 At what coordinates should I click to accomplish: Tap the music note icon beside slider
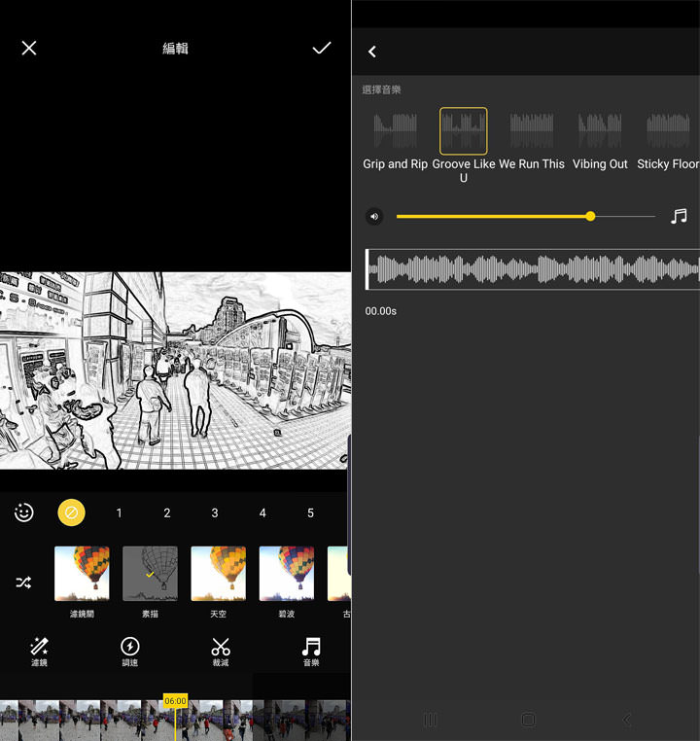click(679, 217)
